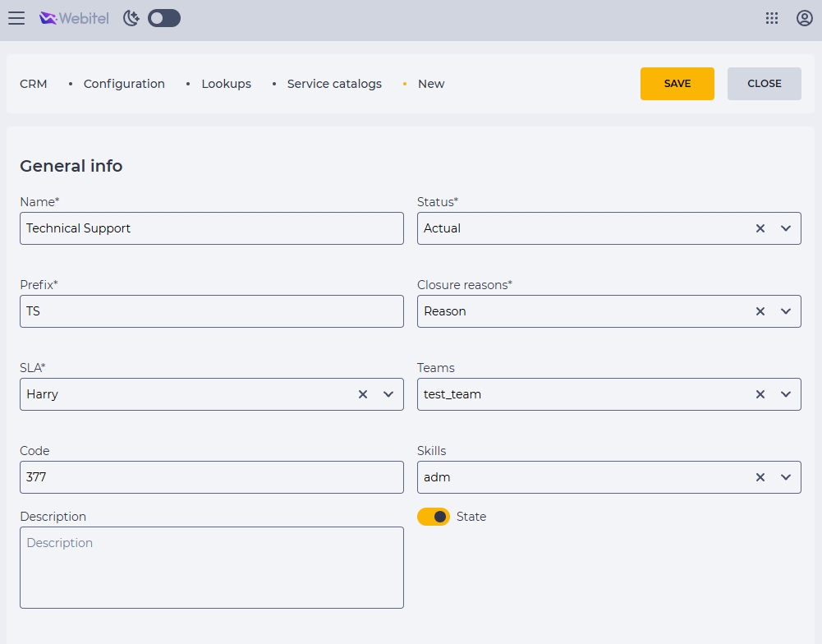Click the Description field label
Image resolution: width=822 pixels, height=644 pixels.
[53, 517]
